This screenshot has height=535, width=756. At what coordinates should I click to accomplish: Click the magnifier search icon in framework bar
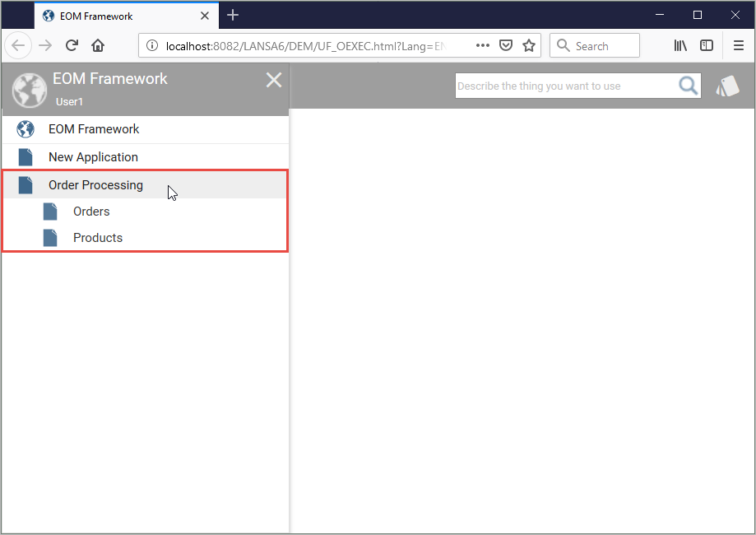tap(688, 86)
